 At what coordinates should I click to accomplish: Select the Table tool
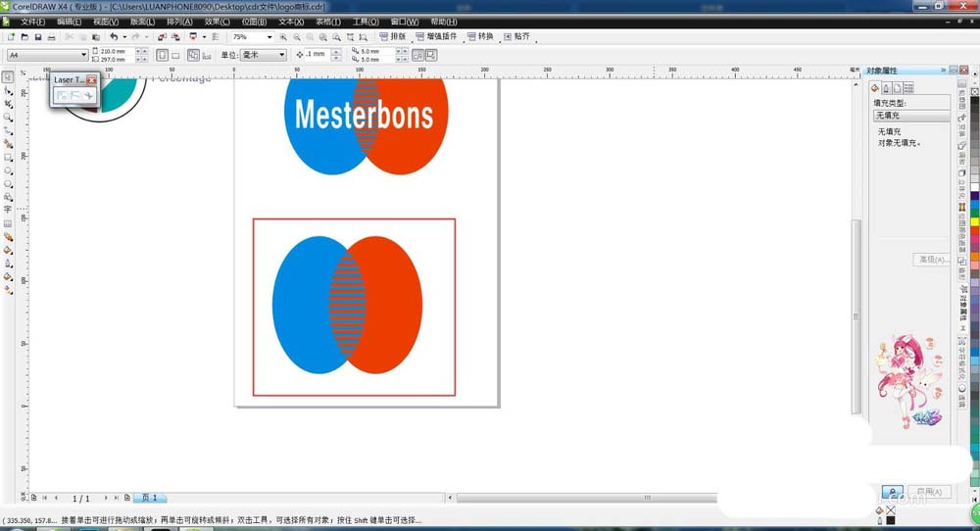[8, 223]
